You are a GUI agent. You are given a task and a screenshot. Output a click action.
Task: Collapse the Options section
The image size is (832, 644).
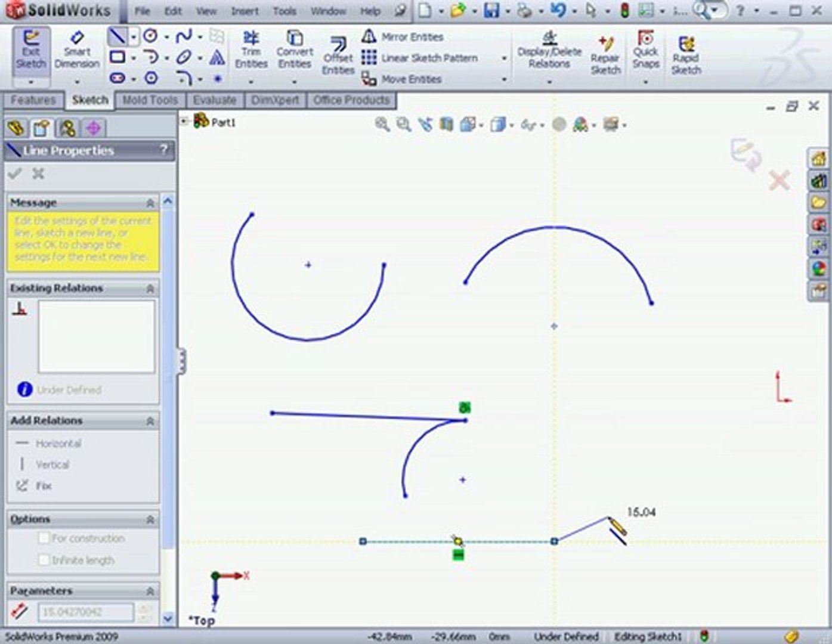(x=150, y=519)
